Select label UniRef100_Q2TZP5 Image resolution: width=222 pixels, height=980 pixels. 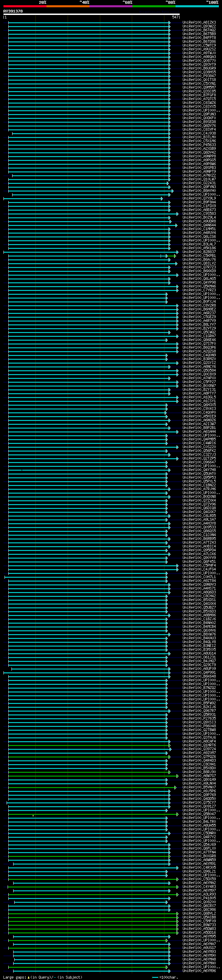click(x=199, y=459)
